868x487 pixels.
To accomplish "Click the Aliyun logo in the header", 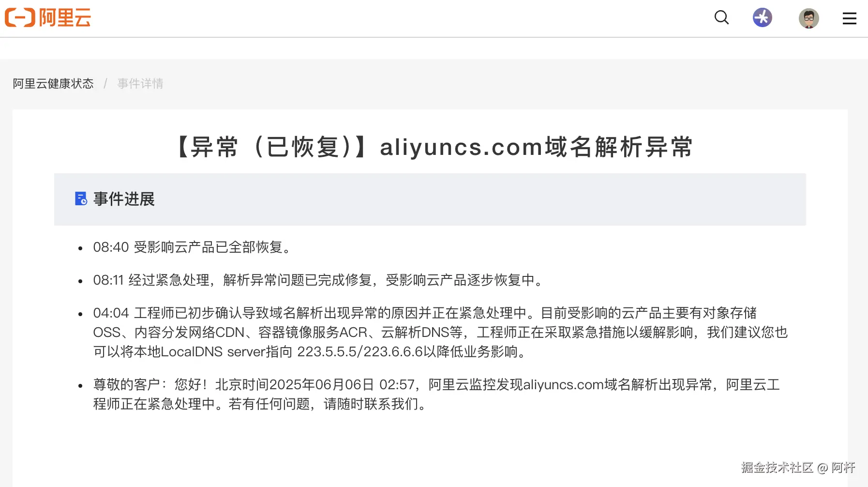I will coord(47,18).
